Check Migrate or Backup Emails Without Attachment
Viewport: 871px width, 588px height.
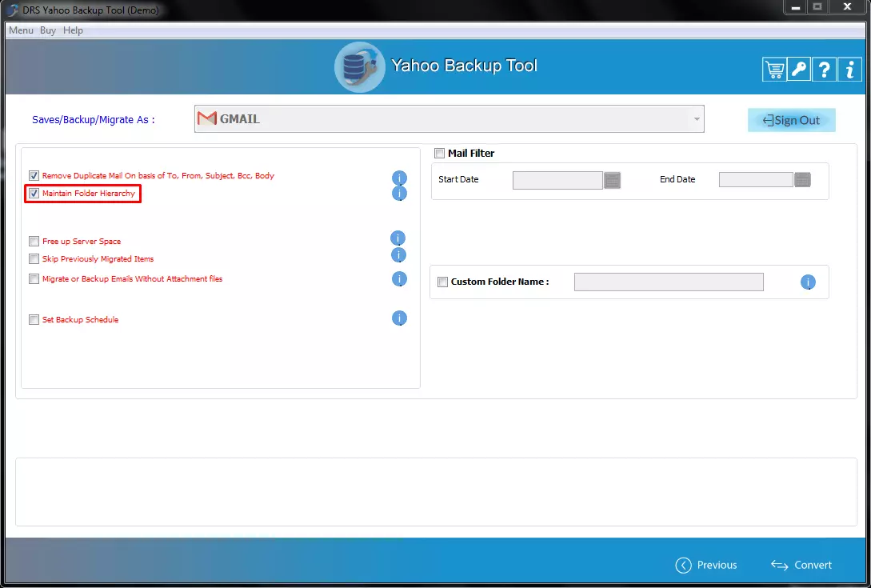coord(34,279)
